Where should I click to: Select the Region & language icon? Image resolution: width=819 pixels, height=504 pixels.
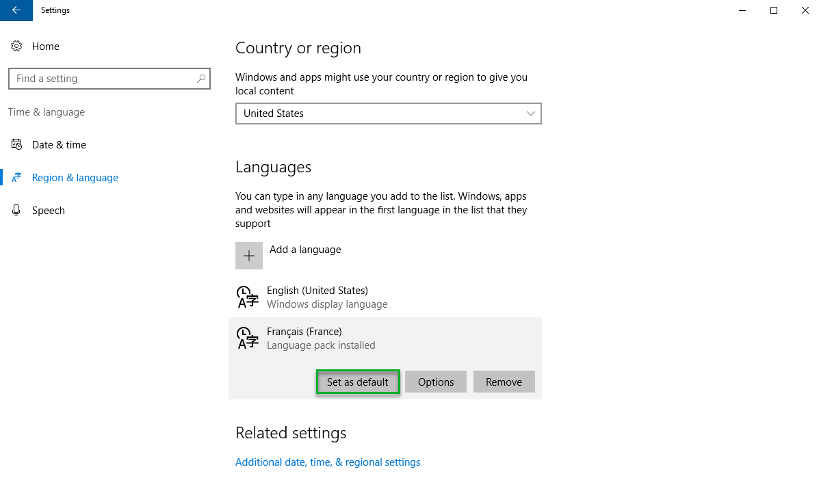(16, 178)
